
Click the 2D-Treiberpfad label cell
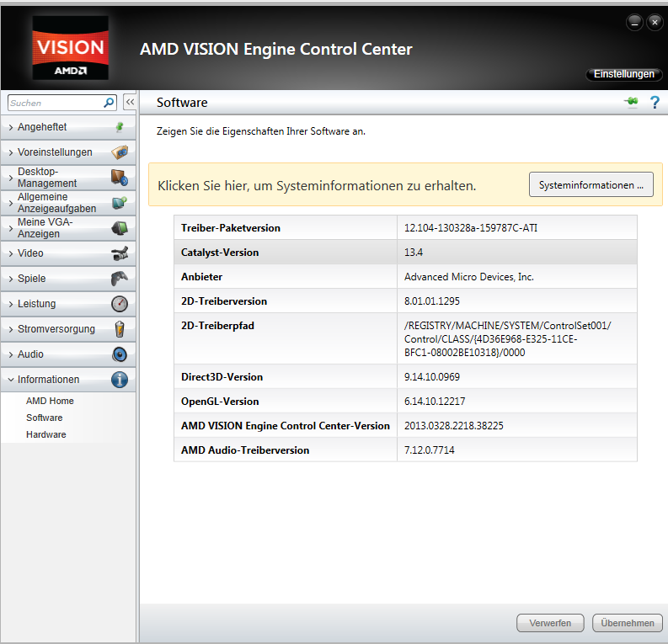tap(286, 338)
